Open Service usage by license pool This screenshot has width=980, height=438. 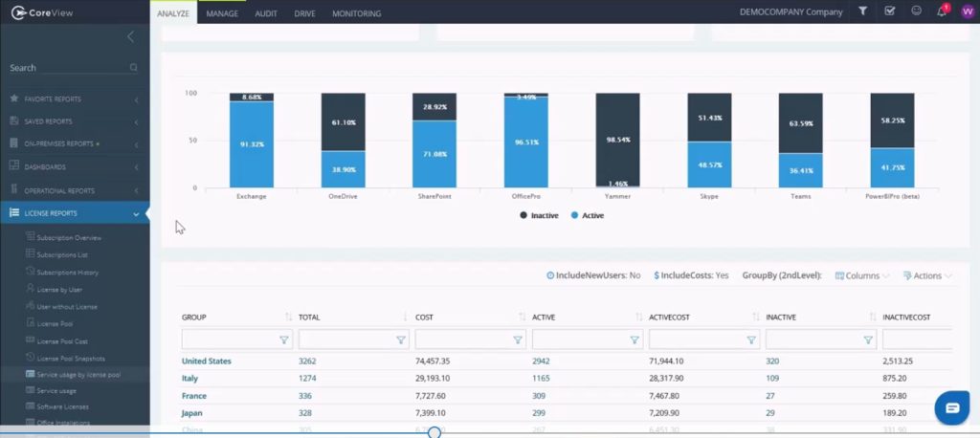tap(78, 375)
